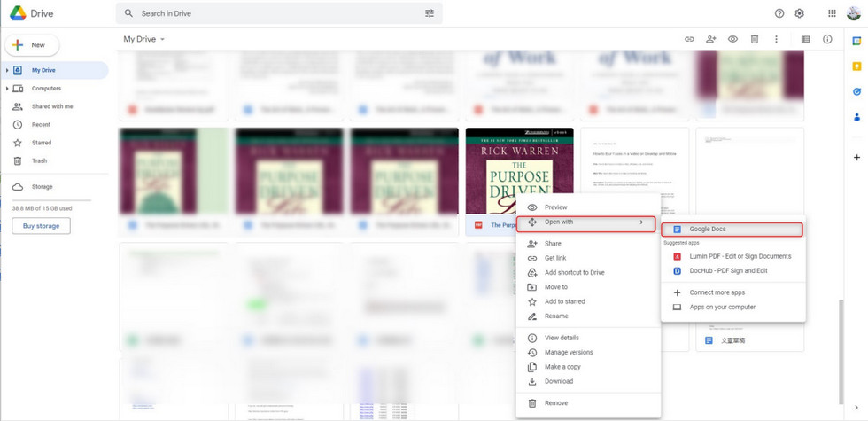The width and height of the screenshot is (868, 421).
Task: Open the Google apps grid
Action: coord(832,13)
